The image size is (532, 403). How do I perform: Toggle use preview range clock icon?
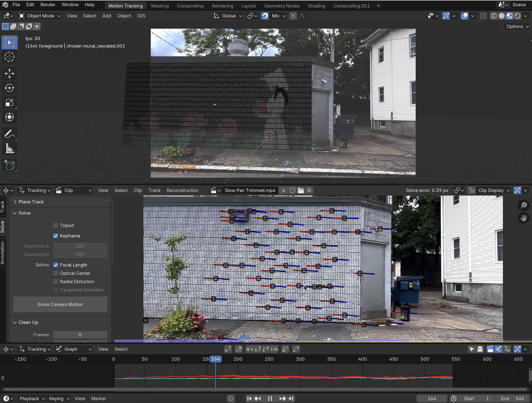[454, 399]
